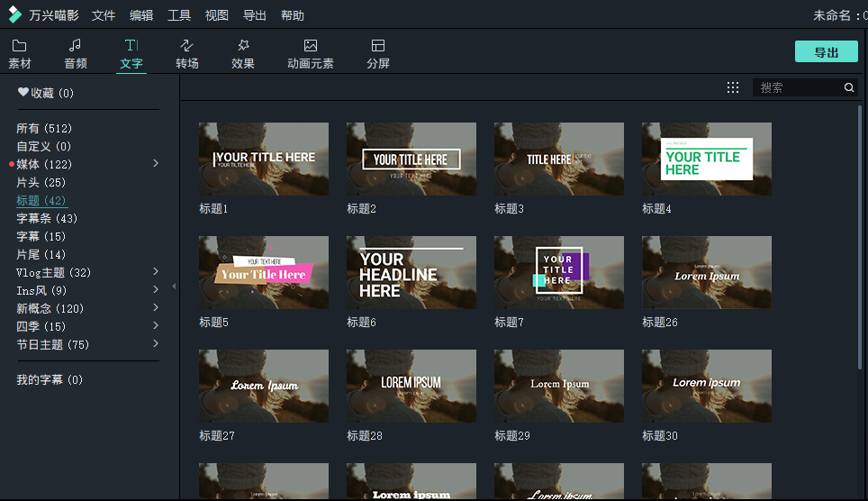
Task: Select the 转场 transitions icon
Action: [187, 46]
